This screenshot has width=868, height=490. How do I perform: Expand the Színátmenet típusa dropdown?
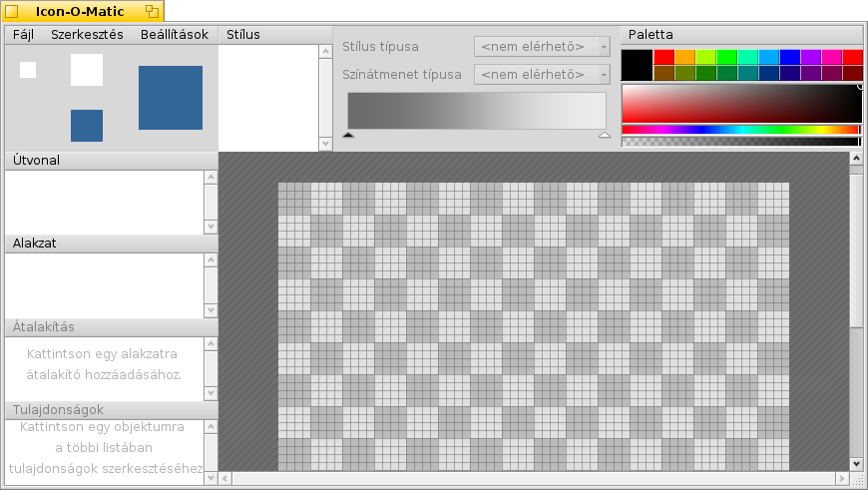[x=542, y=75]
